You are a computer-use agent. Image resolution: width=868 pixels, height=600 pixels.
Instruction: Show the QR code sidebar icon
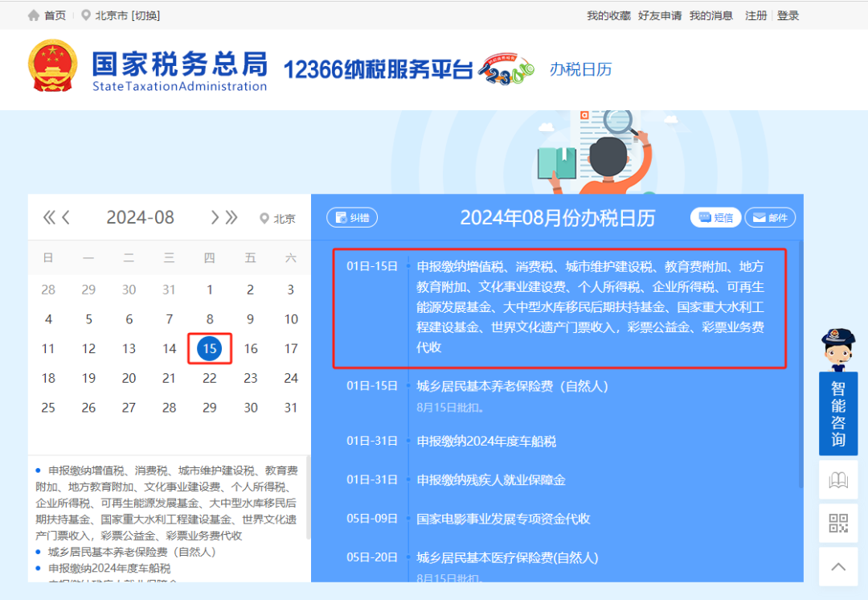click(838, 523)
